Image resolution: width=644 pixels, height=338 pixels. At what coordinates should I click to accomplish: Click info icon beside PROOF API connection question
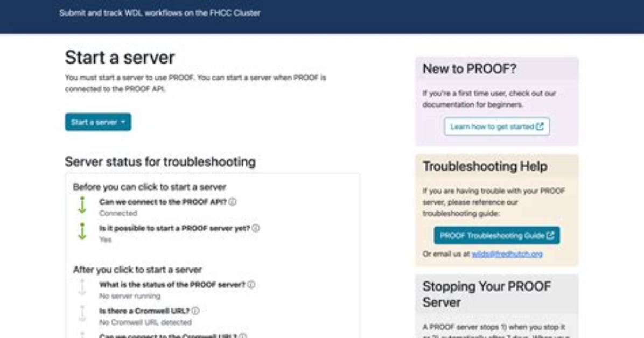click(233, 202)
